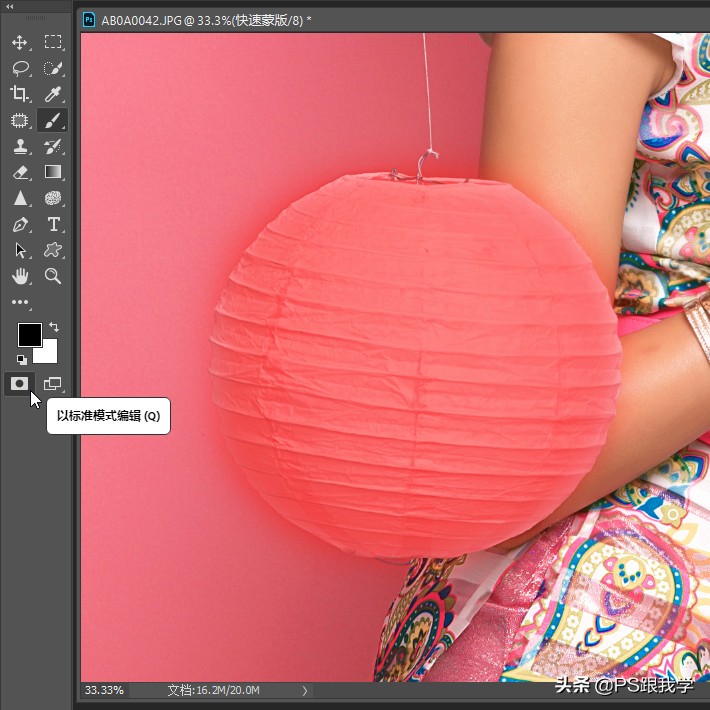The height and width of the screenshot is (710, 710).
Task: Open the Change Screen Mode options
Action: pyautogui.click(x=53, y=383)
